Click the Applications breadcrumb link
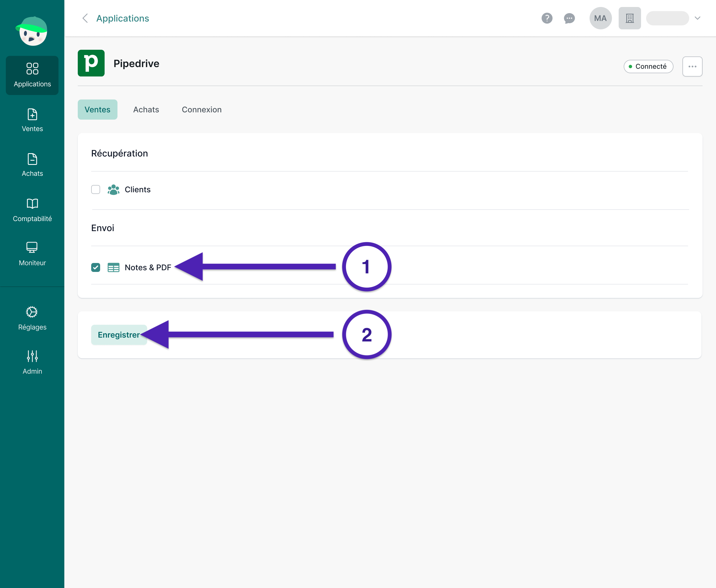The image size is (716, 588). pos(123,18)
